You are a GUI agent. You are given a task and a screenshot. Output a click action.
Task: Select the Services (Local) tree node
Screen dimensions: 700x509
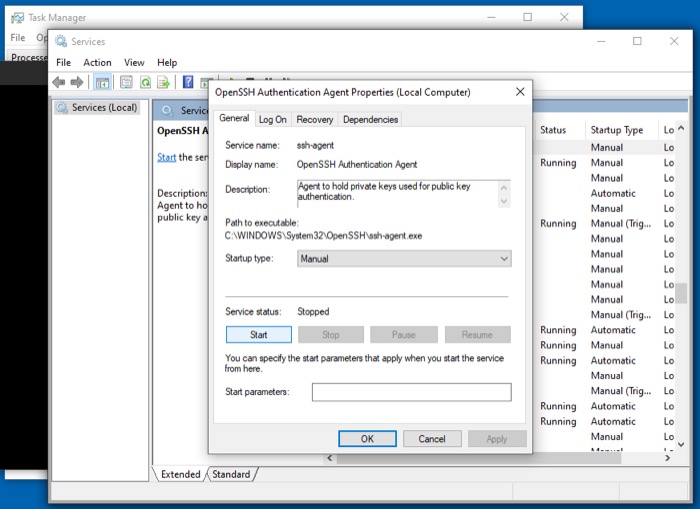[x=97, y=108]
